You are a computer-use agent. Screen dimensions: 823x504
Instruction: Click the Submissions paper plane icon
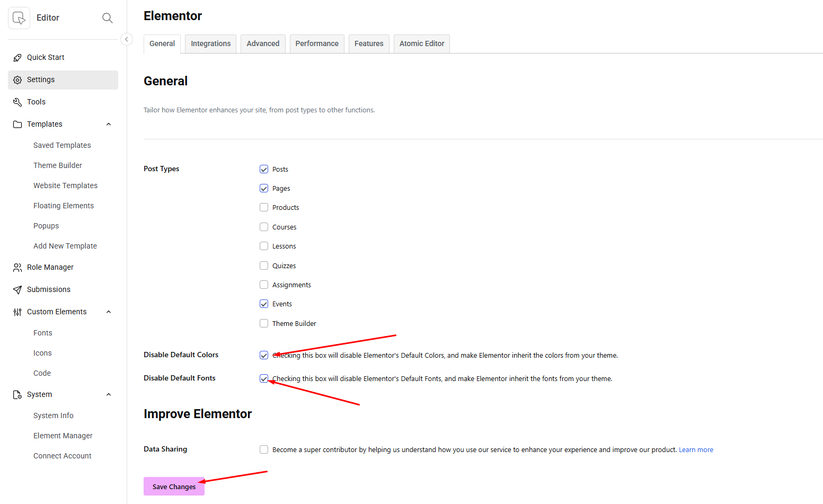17,289
